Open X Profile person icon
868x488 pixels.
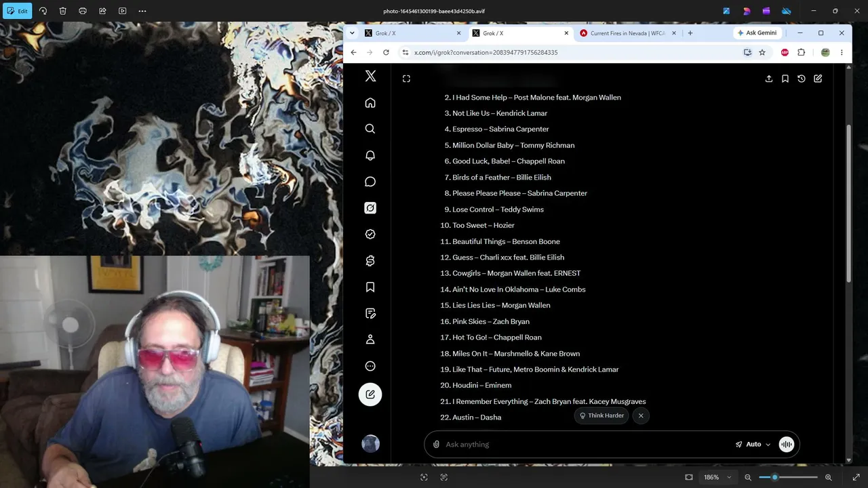pos(370,340)
